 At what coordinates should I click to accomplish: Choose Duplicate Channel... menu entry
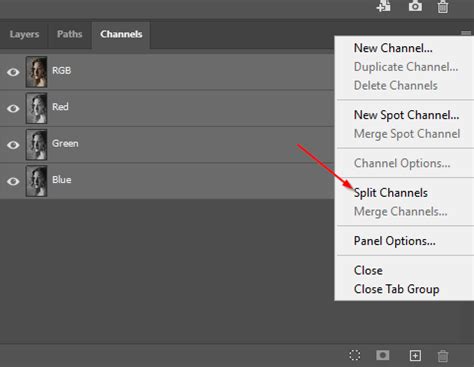click(406, 67)
